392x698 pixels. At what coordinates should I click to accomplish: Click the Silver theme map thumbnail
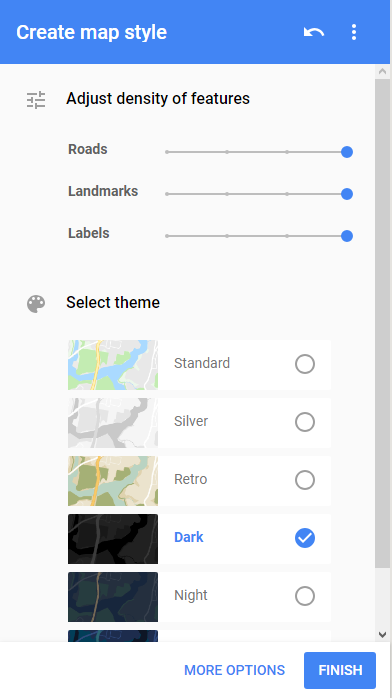(x=113, y=423)
